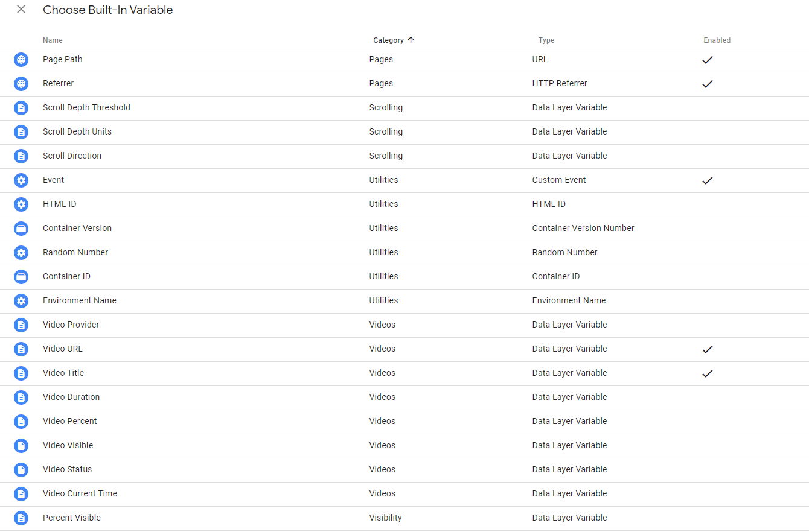The width and height of the screenshot is (809, 532).
Task: Toggle off the Event variable checkmark
Action: [708, 180]
